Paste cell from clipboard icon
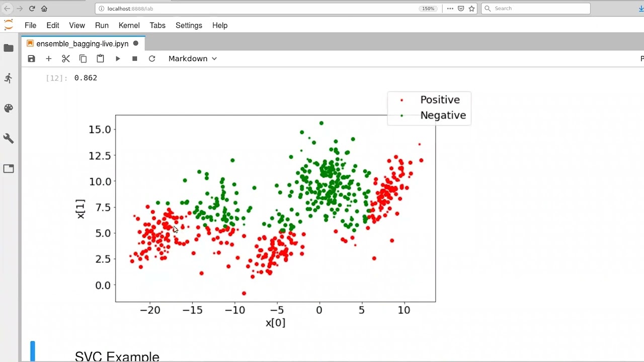This screenshot has width=644, height=362. 100,59
